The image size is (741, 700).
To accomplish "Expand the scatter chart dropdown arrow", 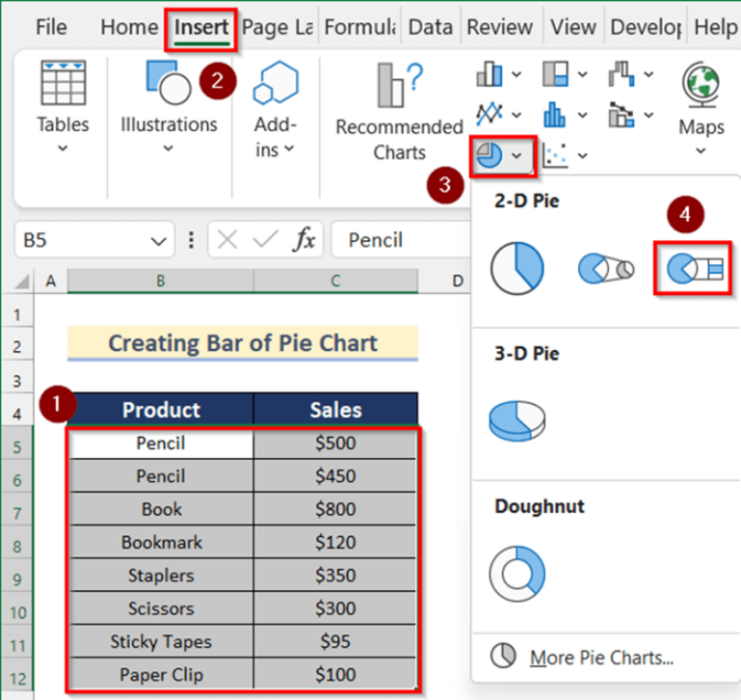I will 583,155.
